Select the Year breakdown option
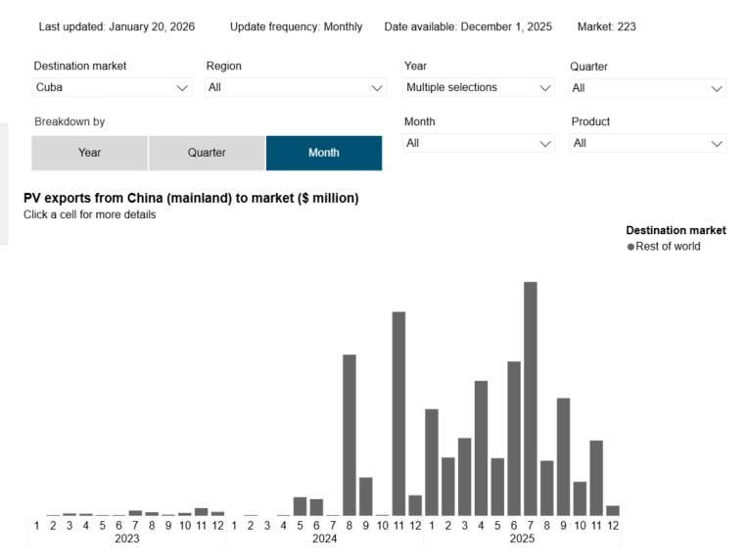The width and height of the screenshot is (749, 560). click(89, 153)
